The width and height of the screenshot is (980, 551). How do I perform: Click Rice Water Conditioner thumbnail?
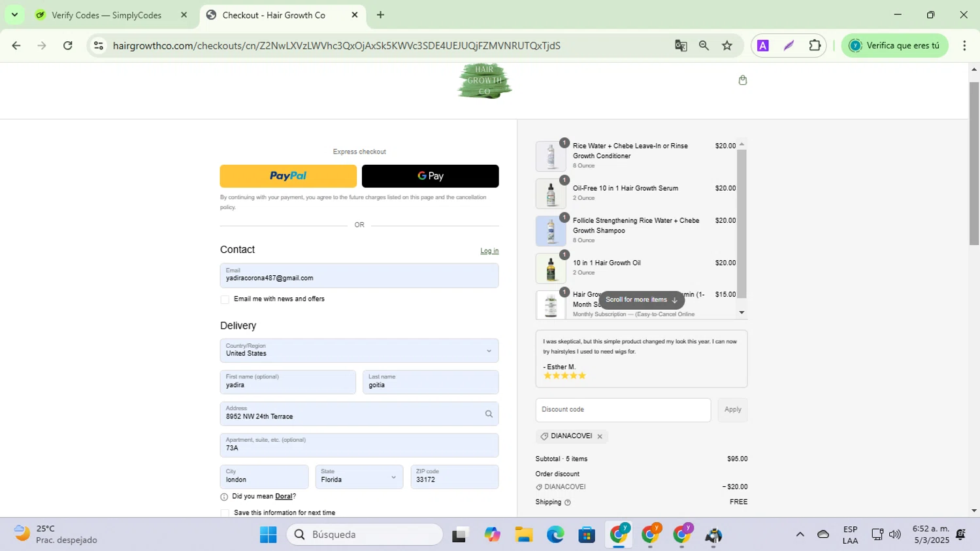(x=551, y=156)
